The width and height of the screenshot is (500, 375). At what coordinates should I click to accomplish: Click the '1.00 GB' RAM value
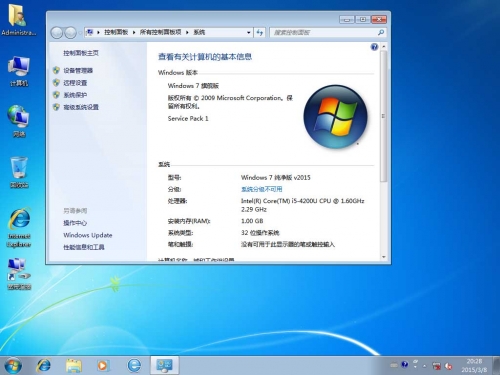[x=252, y=221]
